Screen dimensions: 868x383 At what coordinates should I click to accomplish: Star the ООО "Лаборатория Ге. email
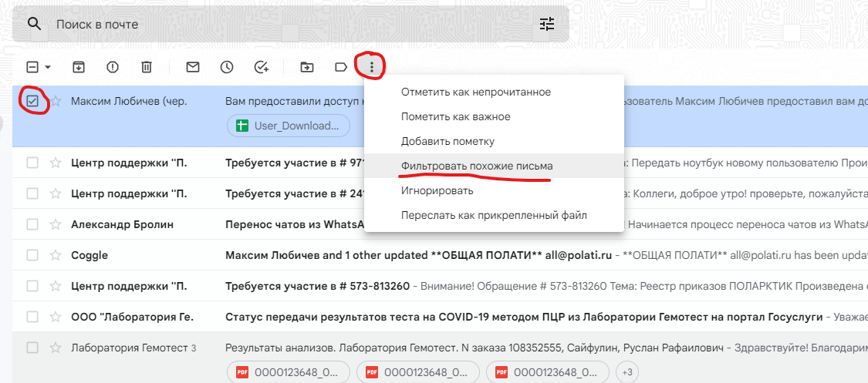[x=56, y=317]
